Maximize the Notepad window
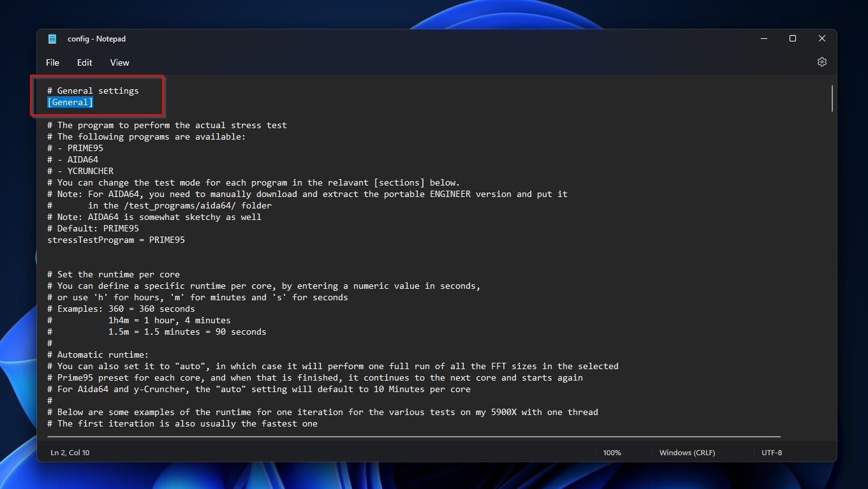Screen dimensions: 868x489 (793, 39)
